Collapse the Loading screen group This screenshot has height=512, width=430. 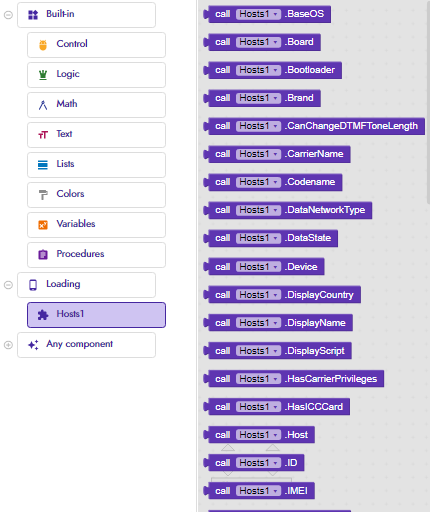coord(8,285)
